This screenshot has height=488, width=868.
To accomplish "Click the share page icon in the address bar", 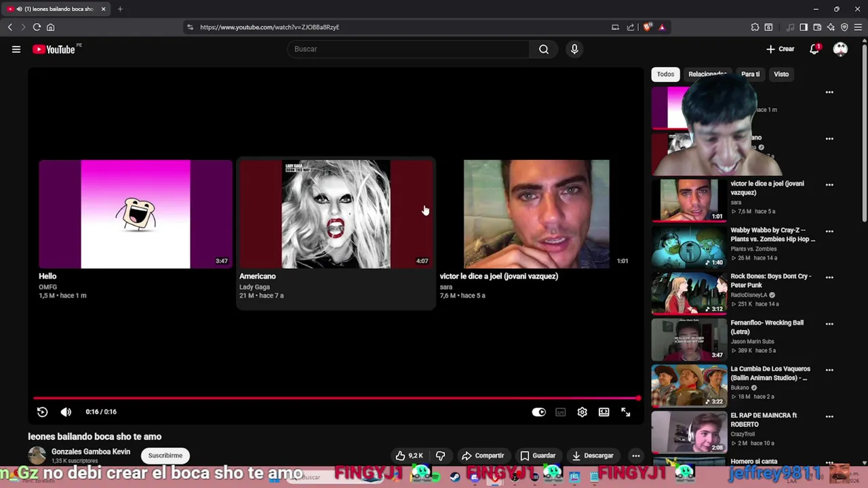I will click(x=631, y=27).
